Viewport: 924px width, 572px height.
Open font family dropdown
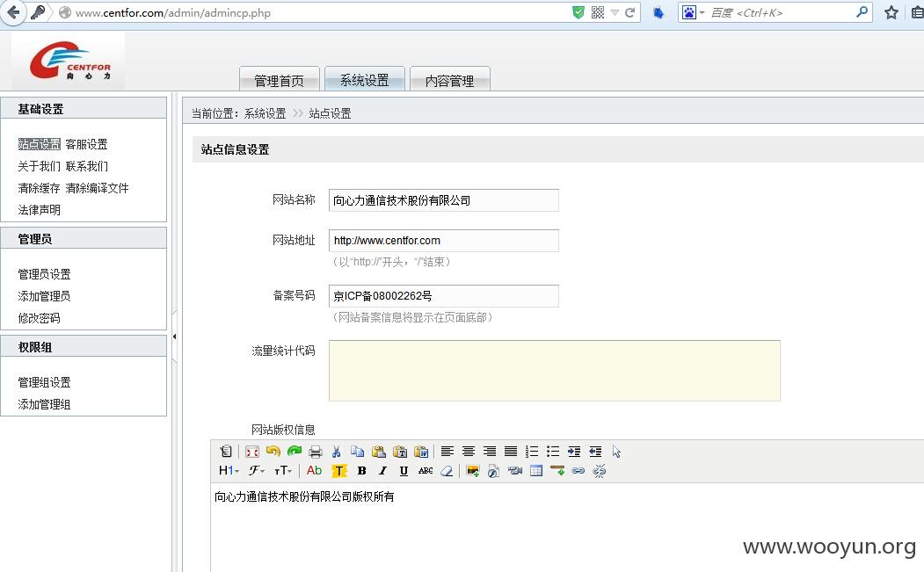tap(257, 471)
